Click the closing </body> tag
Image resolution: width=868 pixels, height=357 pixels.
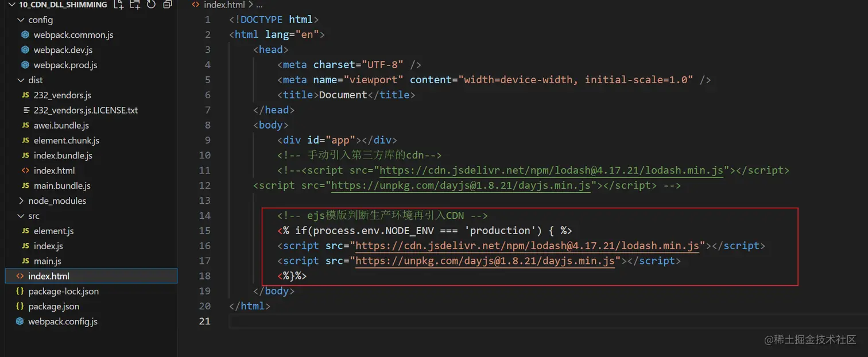click(x=274, y=291)
